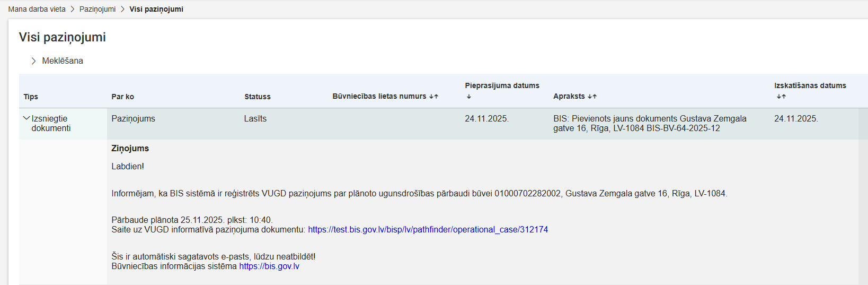The image size is (868, 285).
Task: Select the Visi paziņojumi breadcrumb item
Action: point(156,9)
